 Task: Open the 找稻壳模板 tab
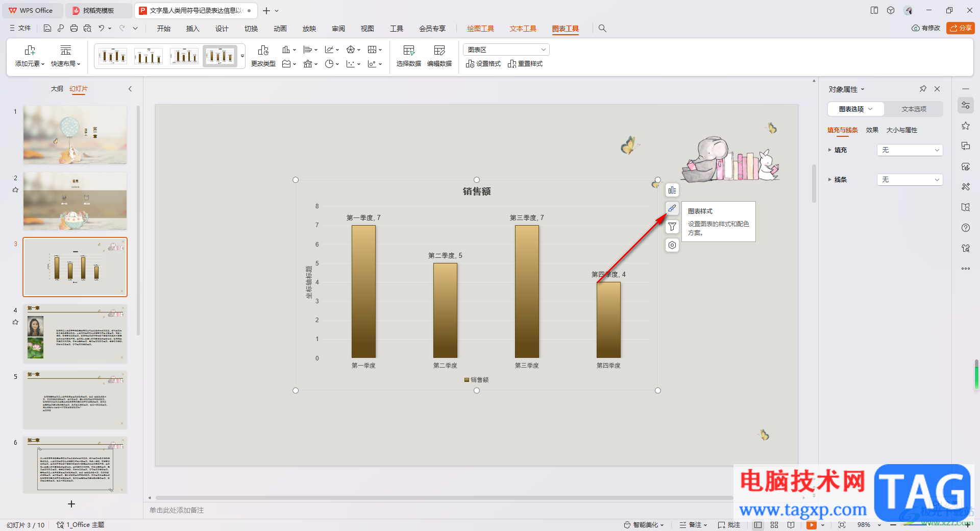[99, 10]
